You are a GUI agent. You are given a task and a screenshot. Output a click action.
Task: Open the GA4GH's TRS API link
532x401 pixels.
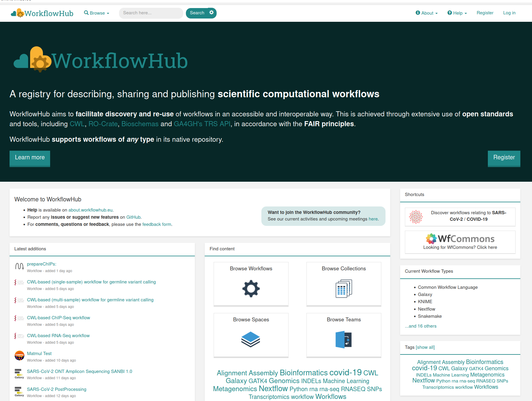[x=202, y=124]
